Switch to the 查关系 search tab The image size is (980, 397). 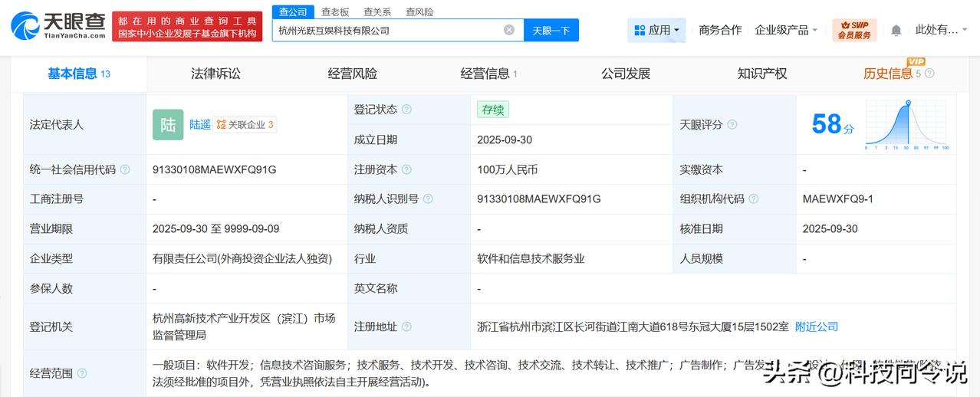tap(377, 11)
